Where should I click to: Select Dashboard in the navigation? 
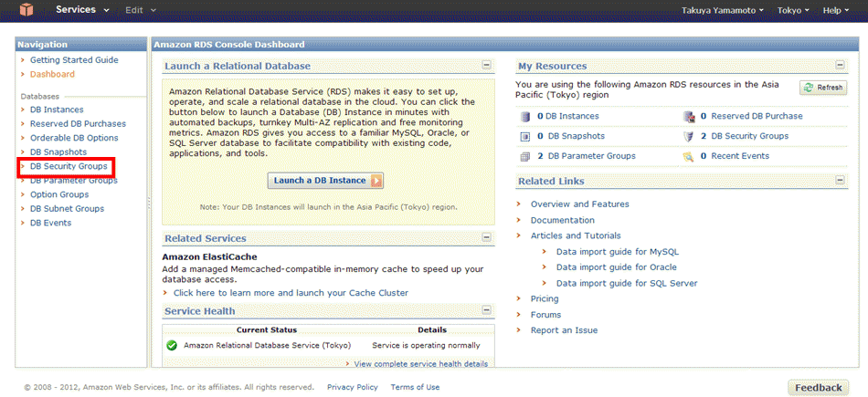coord(52,74)
